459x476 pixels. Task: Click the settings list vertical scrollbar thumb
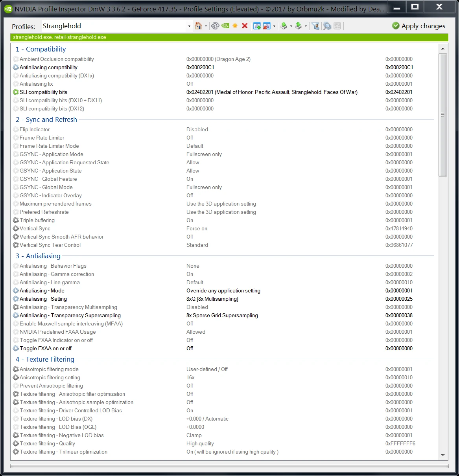(443, 115)
